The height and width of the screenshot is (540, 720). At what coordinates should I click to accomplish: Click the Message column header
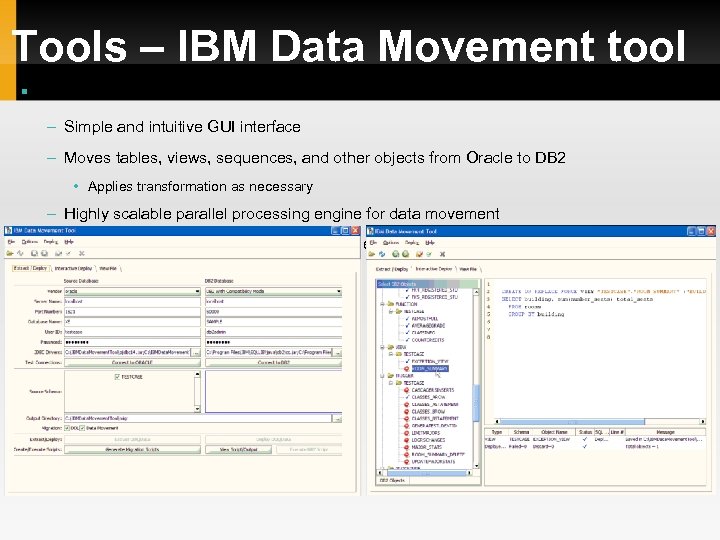(664, 432)
